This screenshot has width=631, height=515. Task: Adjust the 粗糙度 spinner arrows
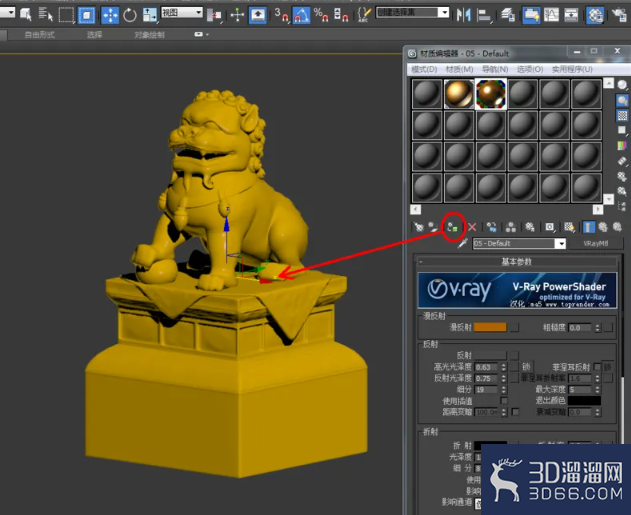point(598,328)
